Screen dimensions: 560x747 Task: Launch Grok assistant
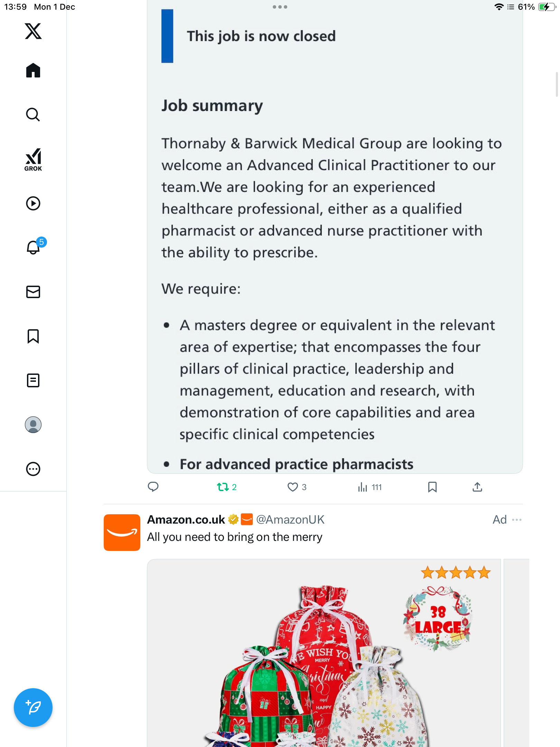point(33,159)
